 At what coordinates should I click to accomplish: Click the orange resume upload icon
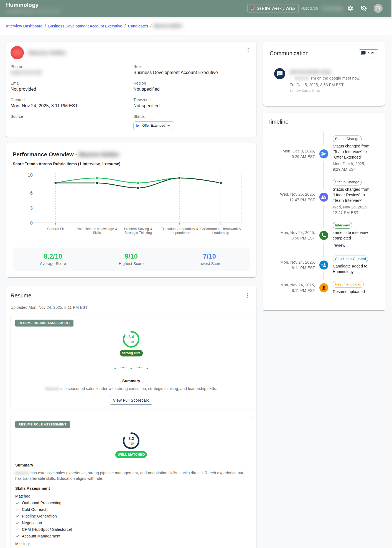(324, 288)
